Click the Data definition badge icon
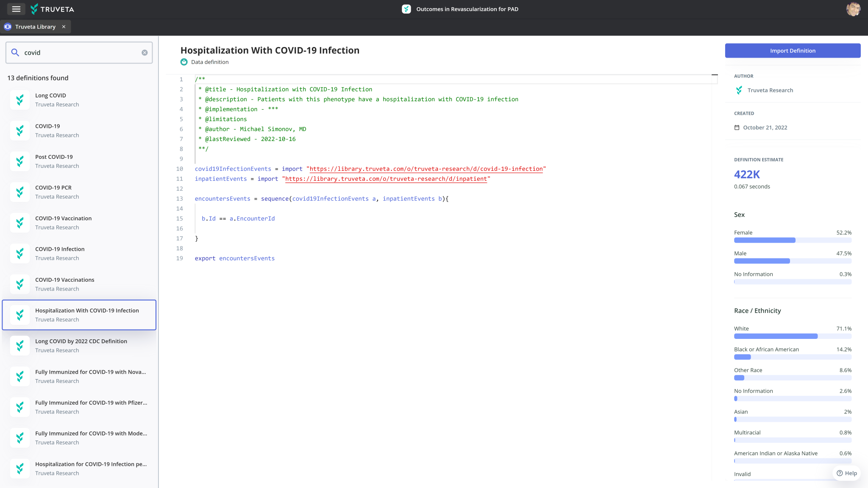Screen dimensions: 868x488 184,62
